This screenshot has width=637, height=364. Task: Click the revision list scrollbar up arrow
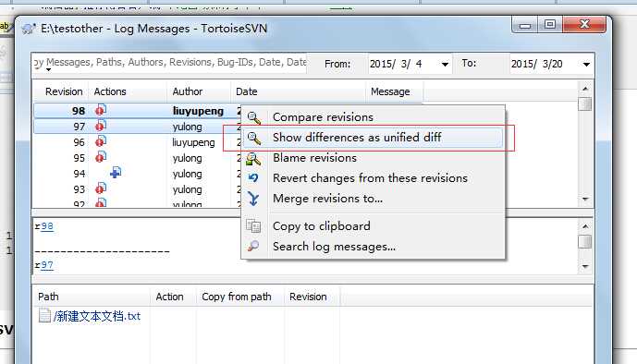585,89
